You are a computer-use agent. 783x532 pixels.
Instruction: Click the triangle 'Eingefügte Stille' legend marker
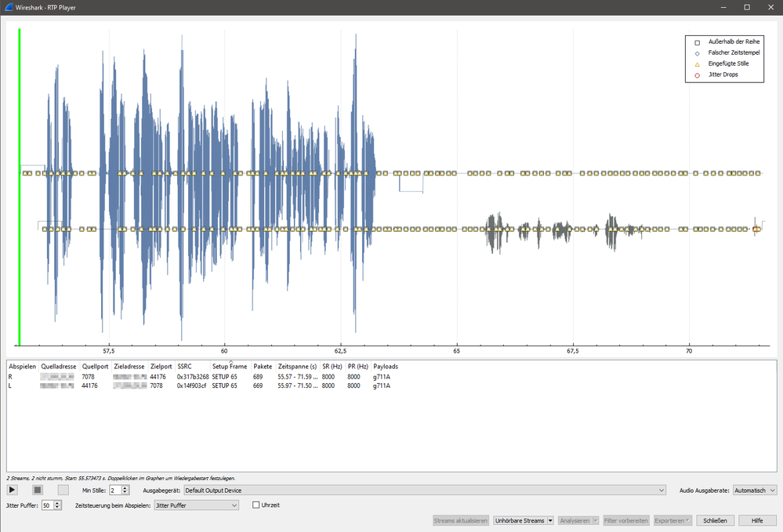pyautogui.click(x=697, y=64)
